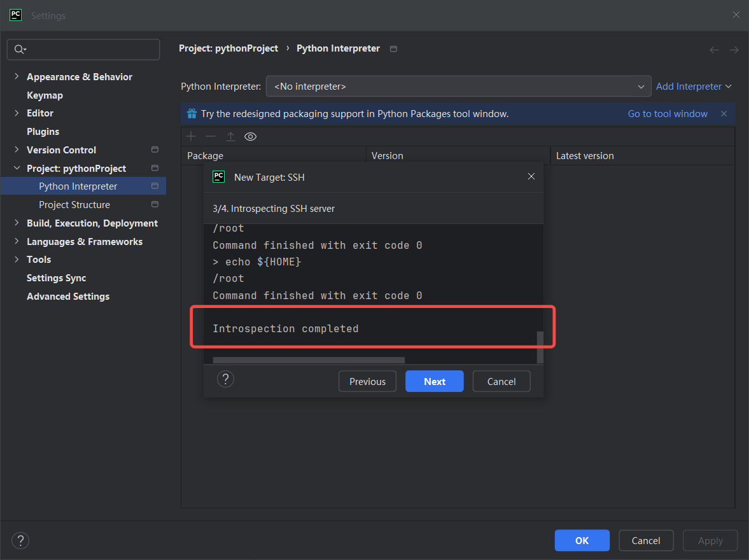This screenshot has width=749, height=560.
Task: Follow the Go to tool window link
Action: [x=668, y=114]
